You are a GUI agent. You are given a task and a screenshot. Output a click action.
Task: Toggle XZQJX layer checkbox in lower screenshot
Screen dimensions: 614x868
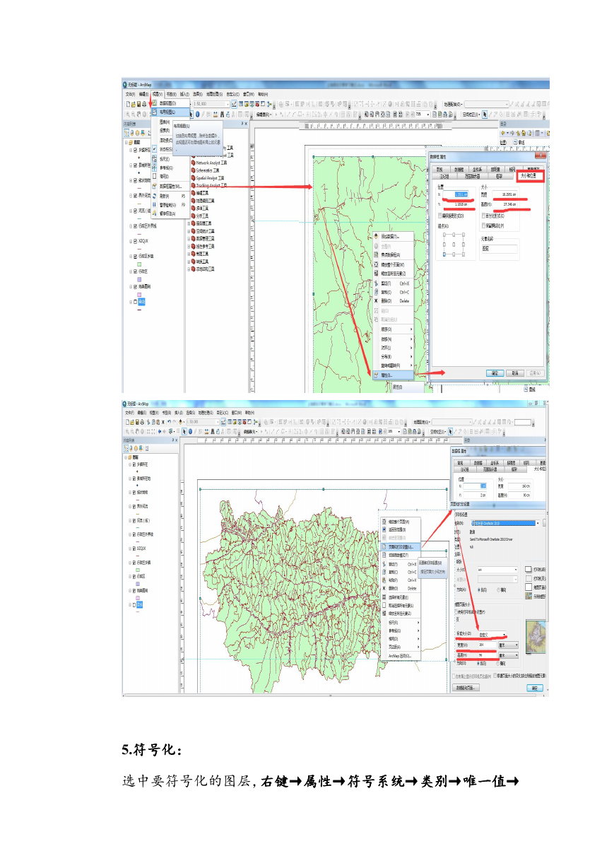(134, 549)
